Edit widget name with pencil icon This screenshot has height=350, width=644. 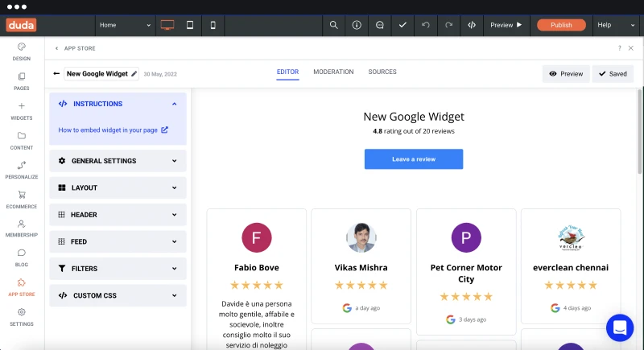tap(134, 74)
